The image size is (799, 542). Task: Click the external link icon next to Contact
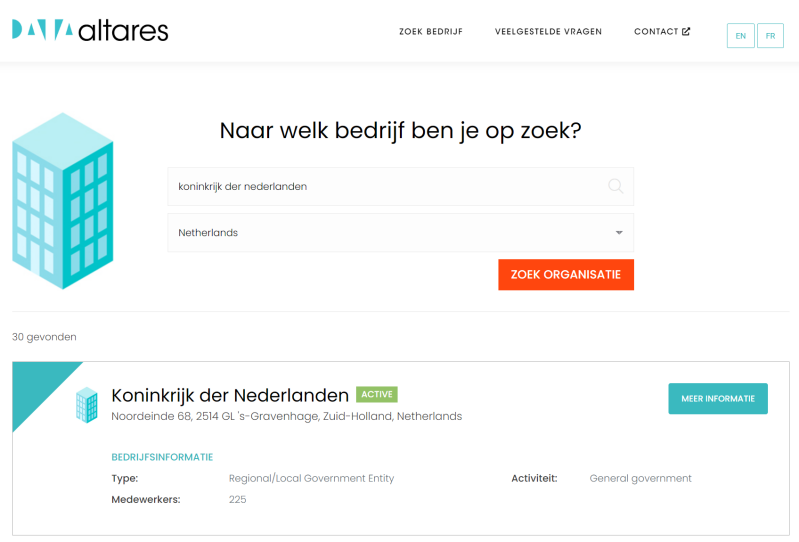point(686,32)
